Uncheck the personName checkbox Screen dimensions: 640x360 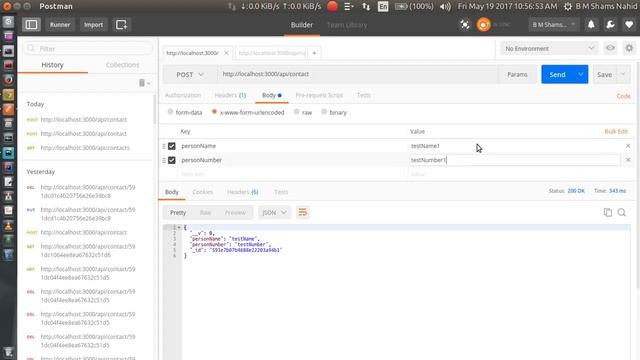pos(172,146)
